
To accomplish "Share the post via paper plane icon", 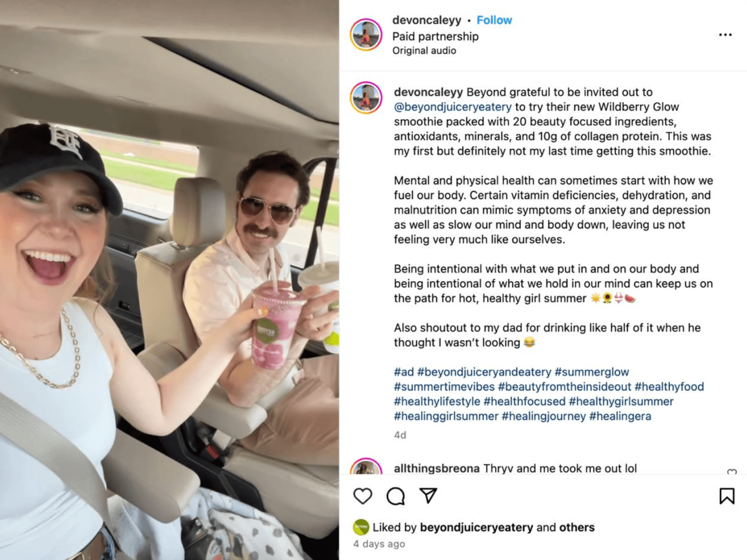I will pos(428,495).
